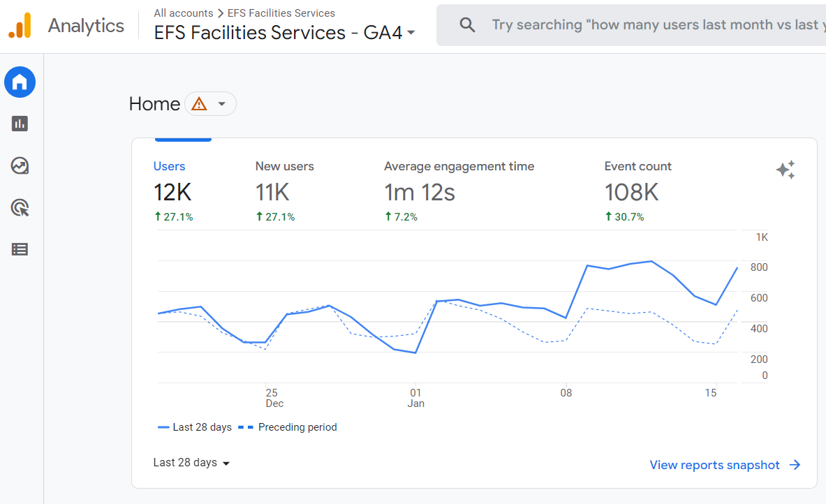Open the Configure table icon in sidebar
This screenshot has height=504, width=826.
pos(20,249)
